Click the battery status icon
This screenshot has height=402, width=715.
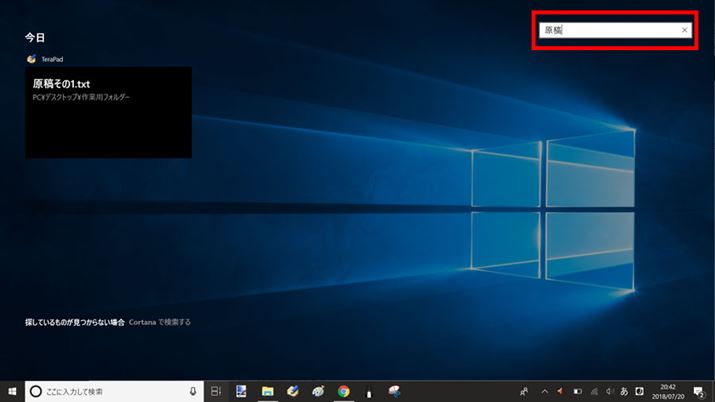coord(577,391)
